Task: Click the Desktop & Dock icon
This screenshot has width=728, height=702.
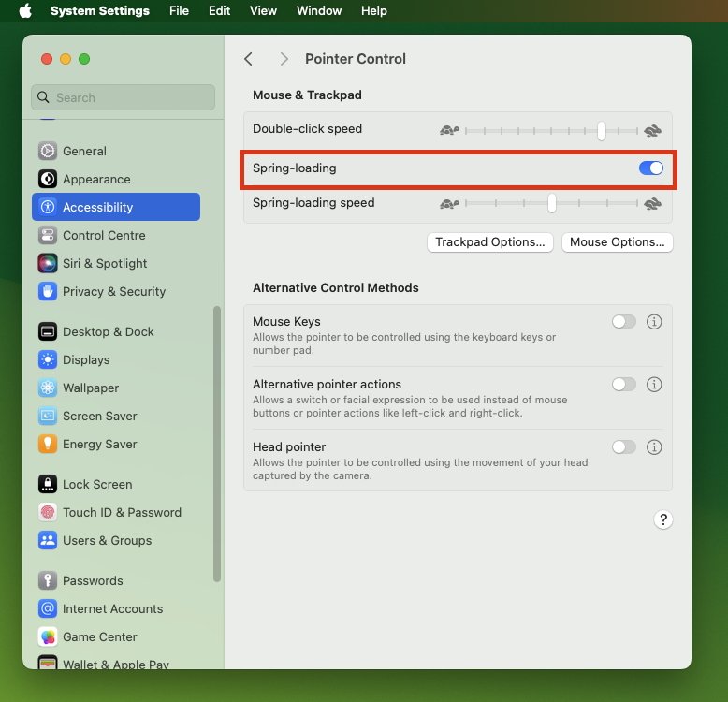Action: tap(48, 331)
